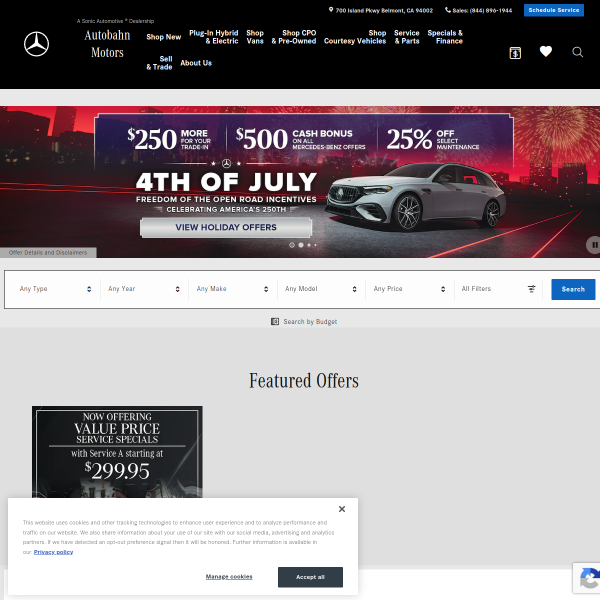Click the $250 More For Your Trade-In text

click(169, 139)
